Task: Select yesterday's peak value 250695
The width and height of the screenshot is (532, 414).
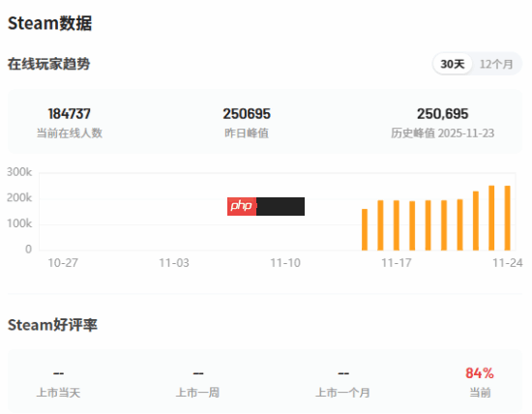Action: click(x=247, y=114)
